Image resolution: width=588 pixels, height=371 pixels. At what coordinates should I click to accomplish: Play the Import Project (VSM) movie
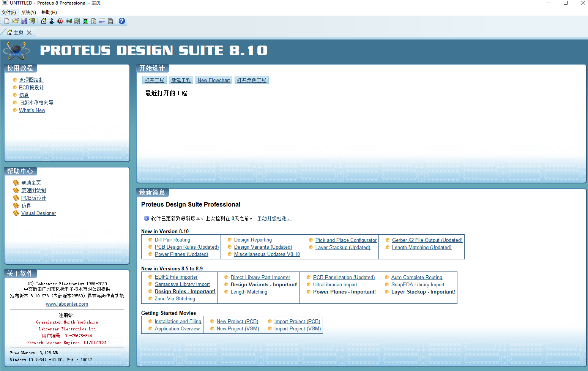click(298, 328)
